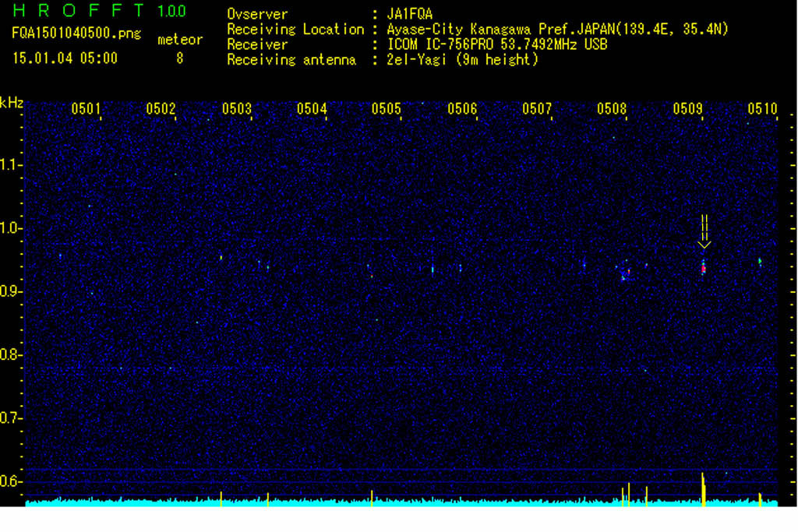This screenshot has height=532, width=798.
Task: Click the meteor echo cluster near 0508
Action: click(x=625, y=273)
